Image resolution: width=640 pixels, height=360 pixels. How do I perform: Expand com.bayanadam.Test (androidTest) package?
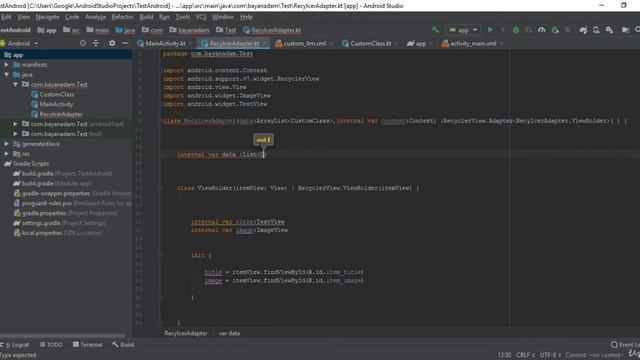point(15,124)
